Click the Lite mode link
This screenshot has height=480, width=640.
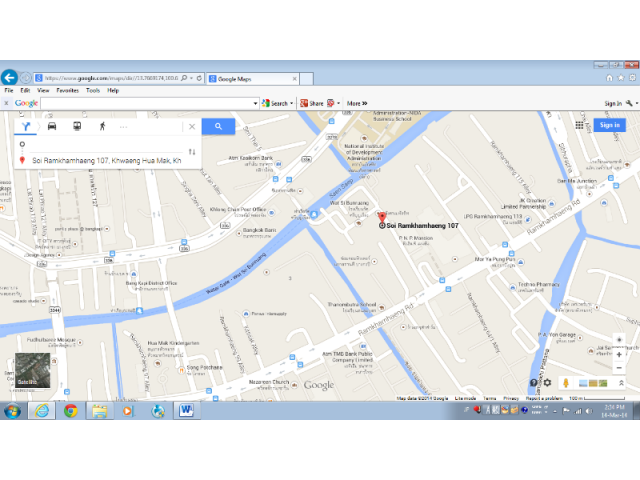[466, 398]
